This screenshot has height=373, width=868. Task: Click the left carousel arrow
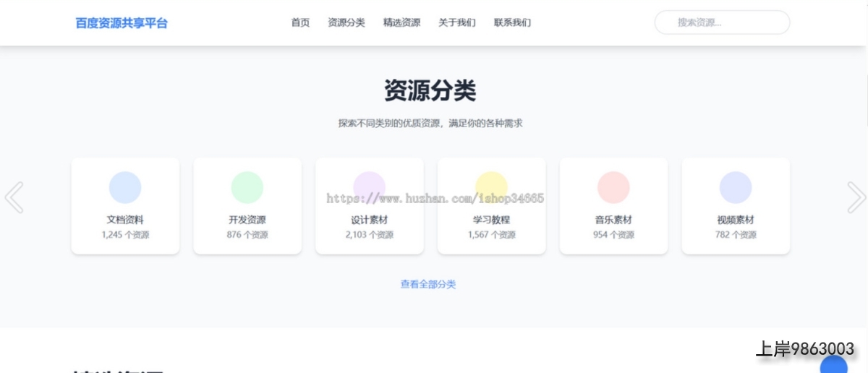14,197
